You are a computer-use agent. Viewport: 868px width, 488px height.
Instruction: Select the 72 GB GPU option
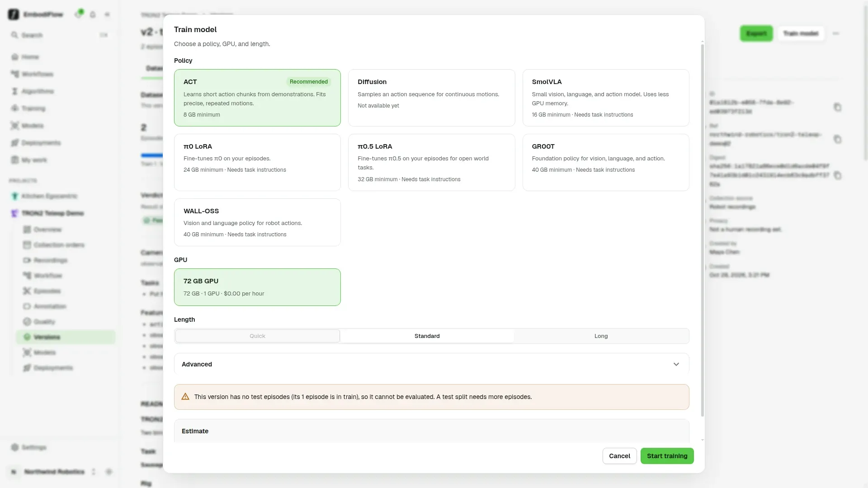257,287
